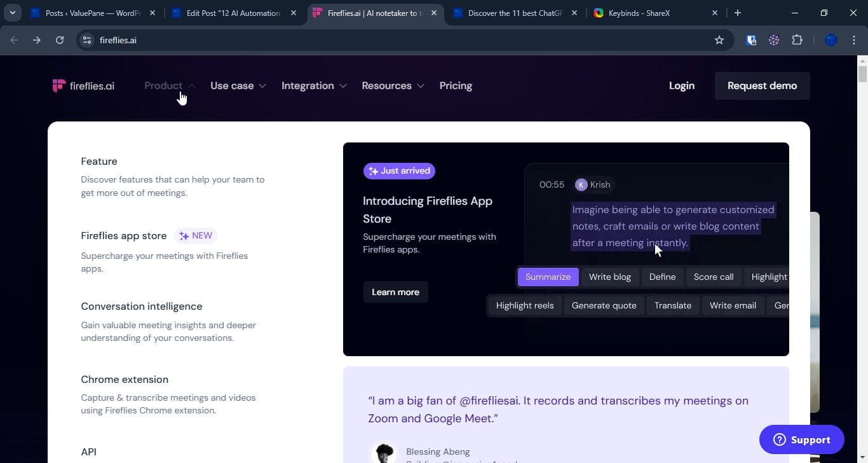Click the Krish speaker avatar

click(x=581, y=185)
